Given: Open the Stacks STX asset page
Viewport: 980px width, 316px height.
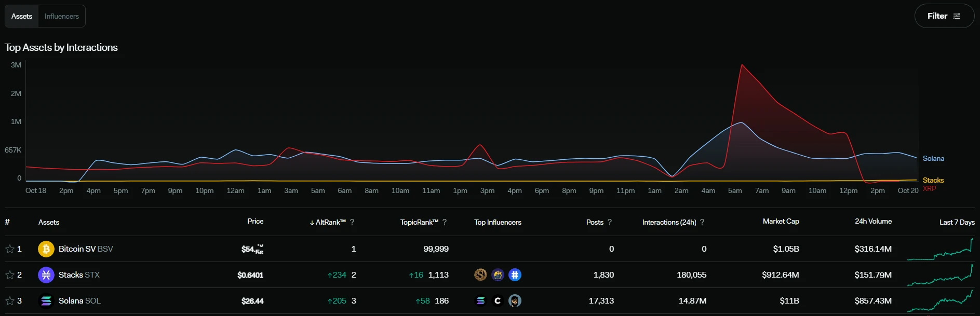Looking at the screenshot, I should click(79, 275).
